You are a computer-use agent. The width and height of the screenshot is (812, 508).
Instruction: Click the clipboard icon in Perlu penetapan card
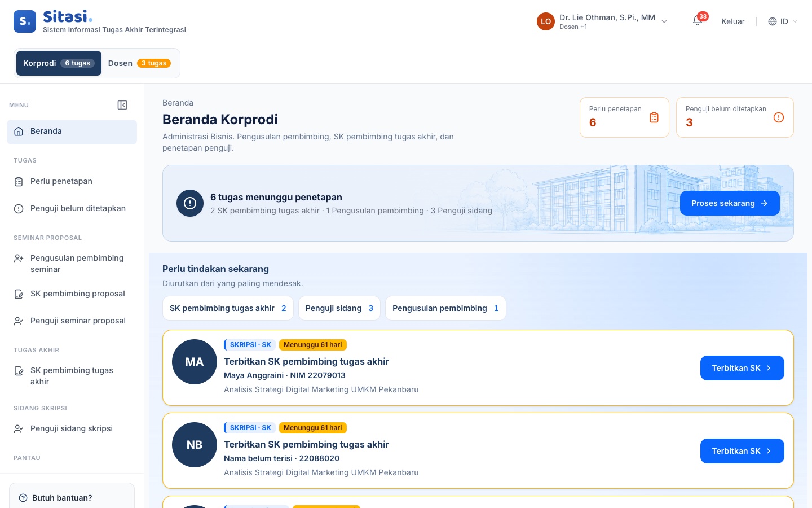tap(654, 117)
